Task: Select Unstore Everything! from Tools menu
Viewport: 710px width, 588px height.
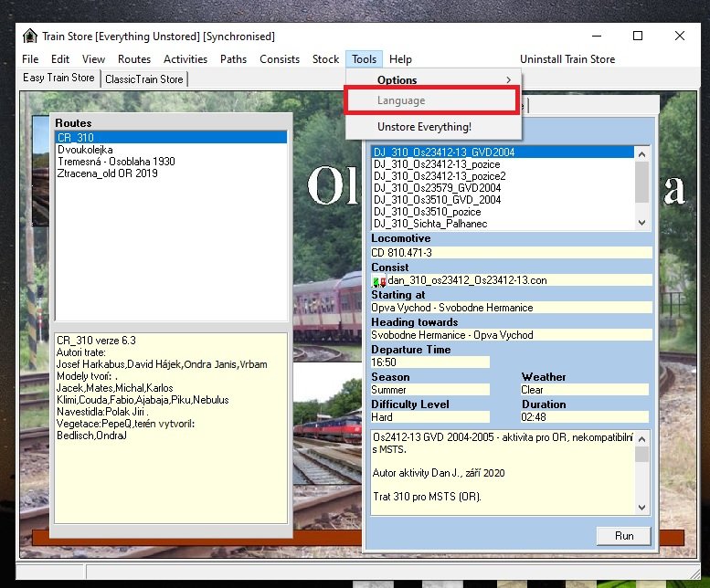Action: [x=424, y=127]
